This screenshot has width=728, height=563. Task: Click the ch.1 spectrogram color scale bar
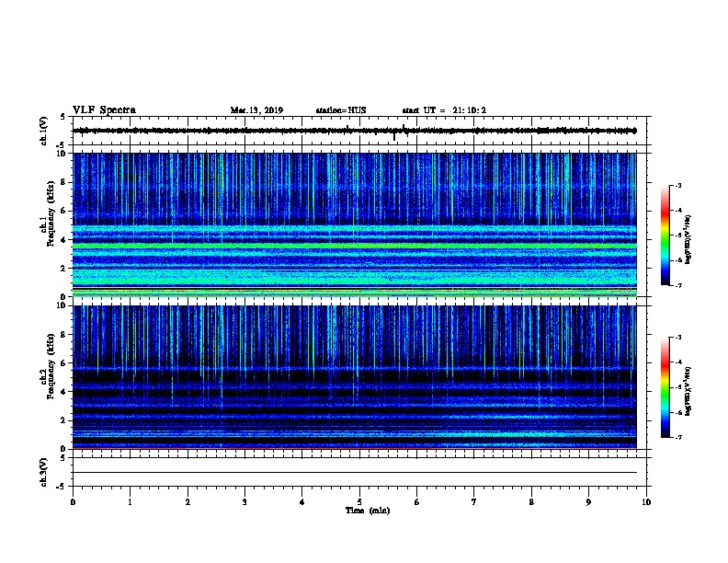click(x=665, y=236)
